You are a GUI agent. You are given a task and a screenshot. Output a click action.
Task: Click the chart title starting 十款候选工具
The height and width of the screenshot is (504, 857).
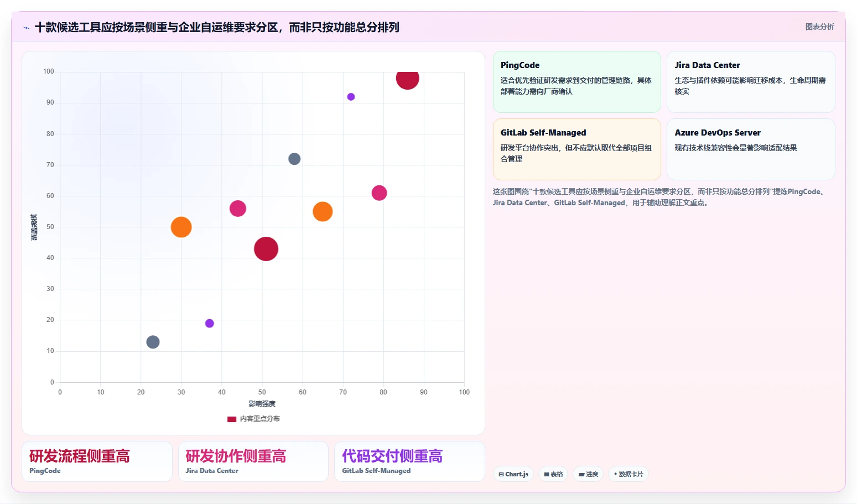[217, 27]
